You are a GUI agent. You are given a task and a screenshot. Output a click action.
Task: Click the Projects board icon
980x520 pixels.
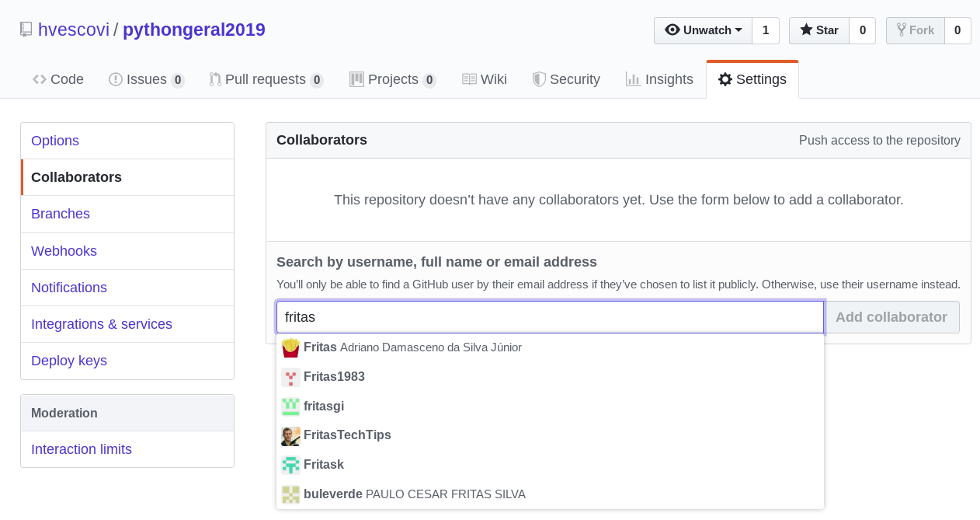point(356,79)
